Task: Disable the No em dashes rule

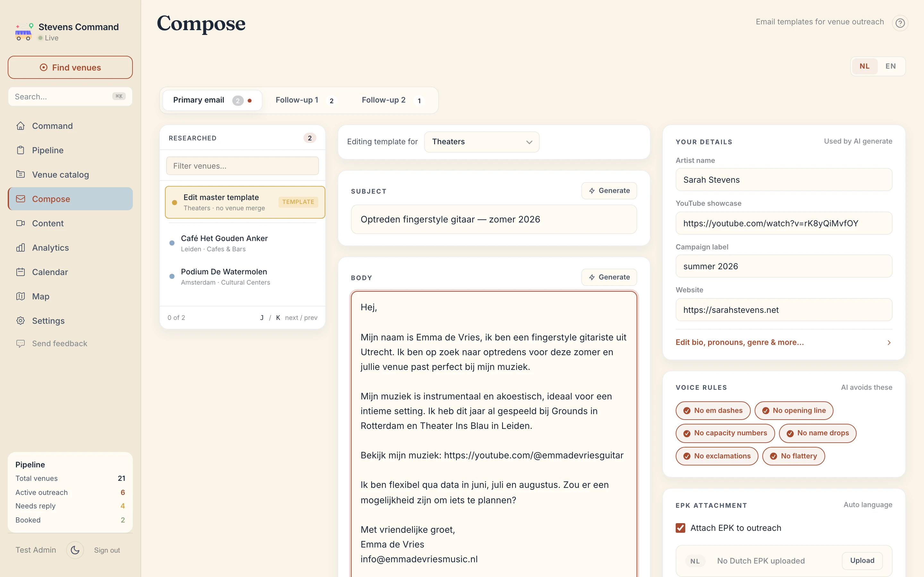Action: coord(713,411)
